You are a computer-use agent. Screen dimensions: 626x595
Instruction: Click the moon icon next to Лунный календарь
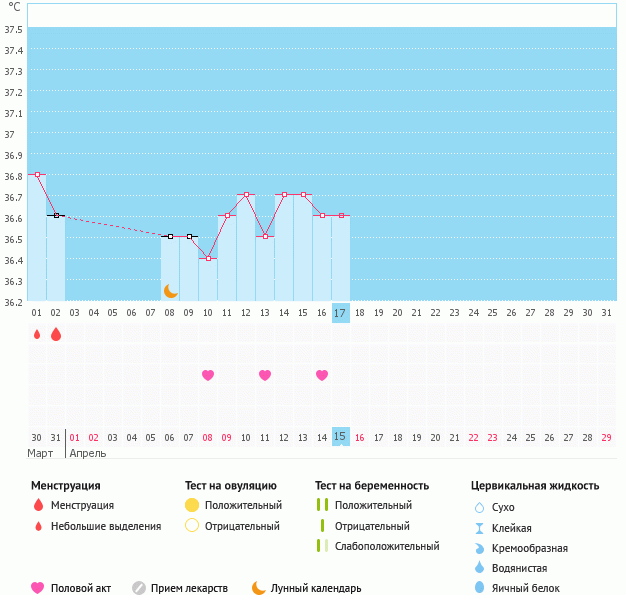point(259,588)
